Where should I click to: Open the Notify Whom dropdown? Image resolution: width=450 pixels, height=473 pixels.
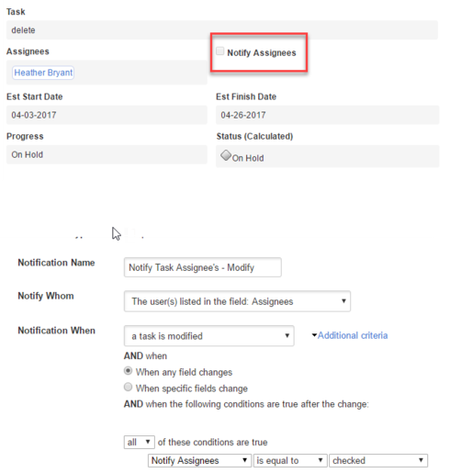[237, 301]
